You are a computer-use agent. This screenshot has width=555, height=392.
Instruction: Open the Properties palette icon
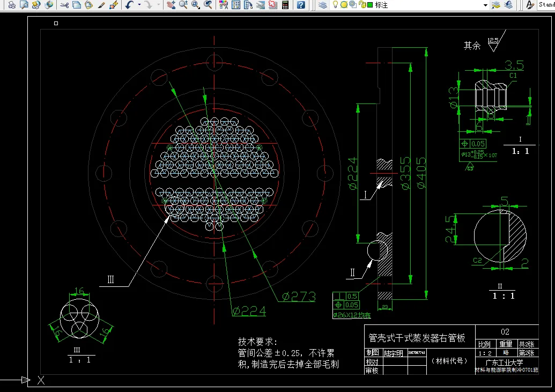click(224, 5)
